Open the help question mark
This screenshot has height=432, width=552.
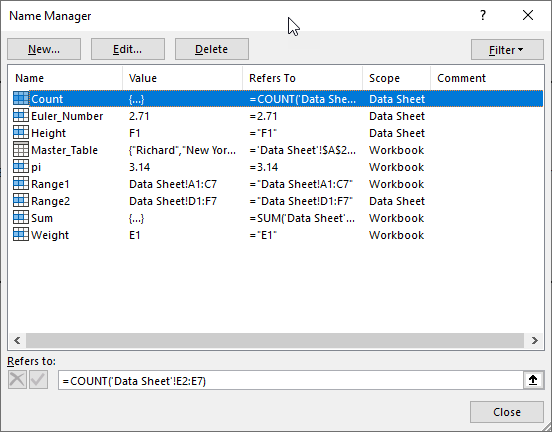483,15
